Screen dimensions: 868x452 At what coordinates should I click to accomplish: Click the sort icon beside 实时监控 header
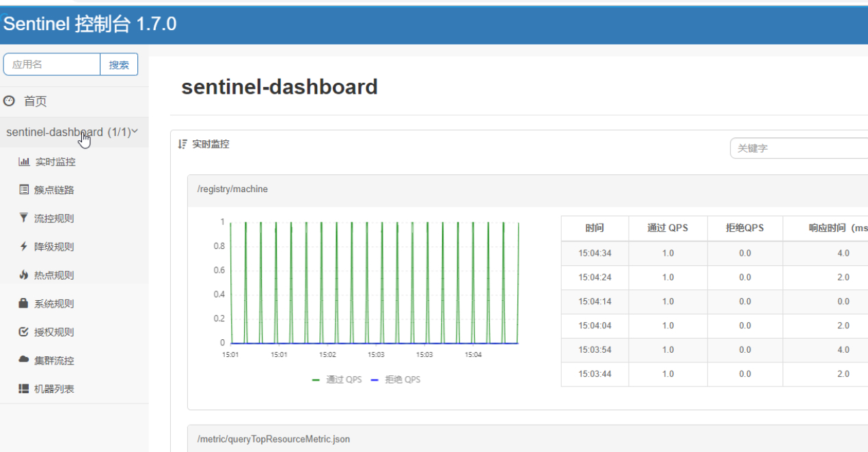[x=182, y=144]
